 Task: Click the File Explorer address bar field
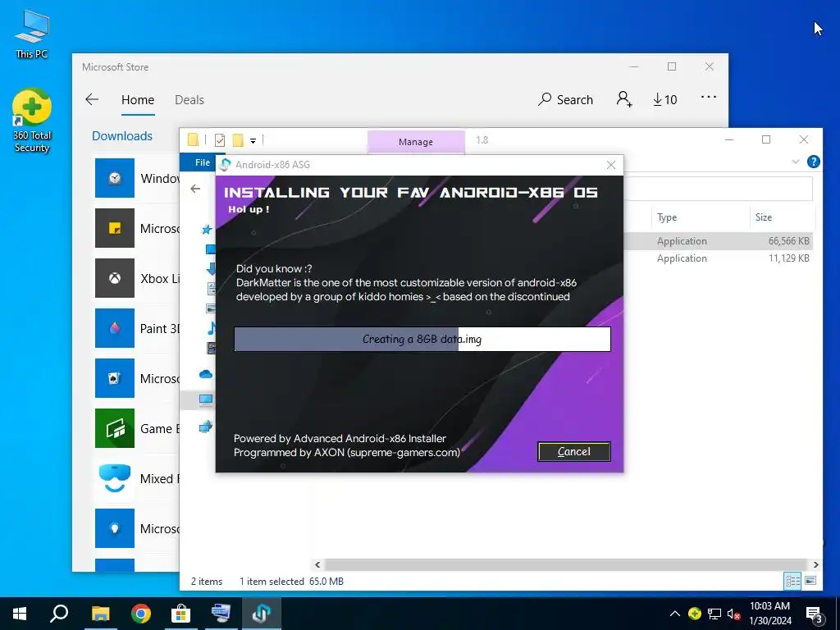click(718, 189)
